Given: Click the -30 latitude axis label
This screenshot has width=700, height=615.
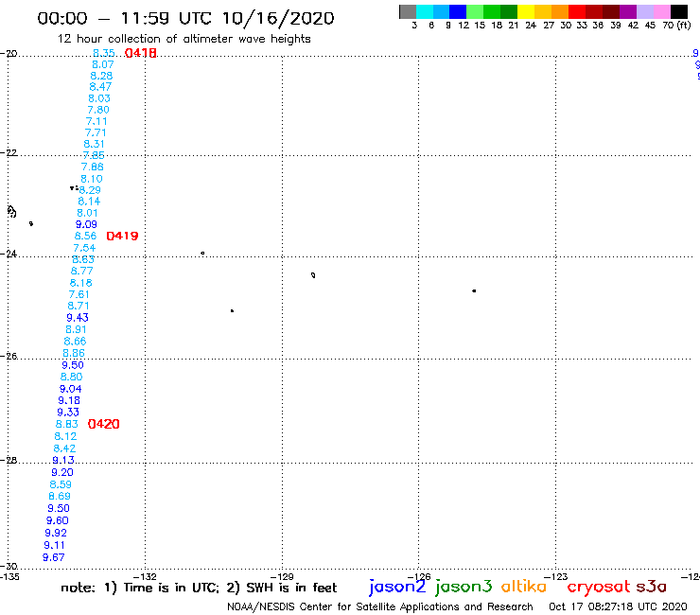Looking at the screenshot, I should pos(9,567).
